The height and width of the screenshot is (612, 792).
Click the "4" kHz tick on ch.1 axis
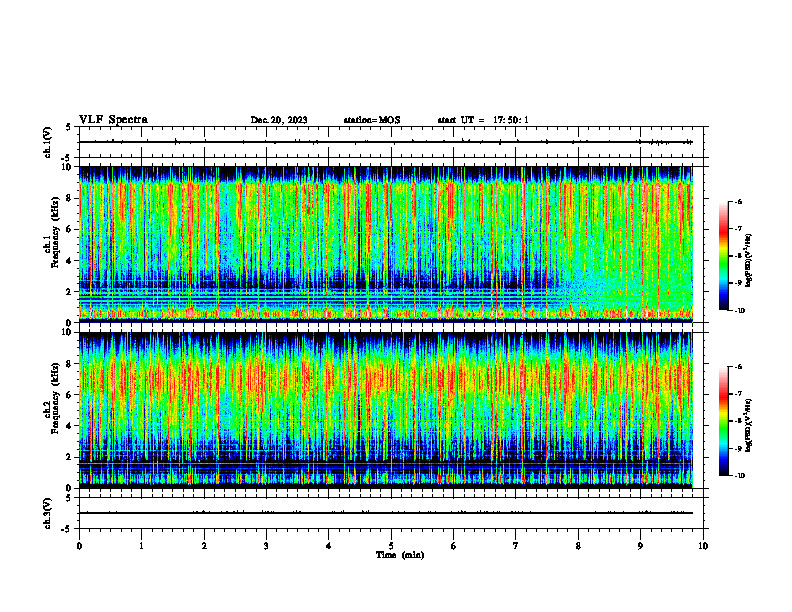(70, 261)
